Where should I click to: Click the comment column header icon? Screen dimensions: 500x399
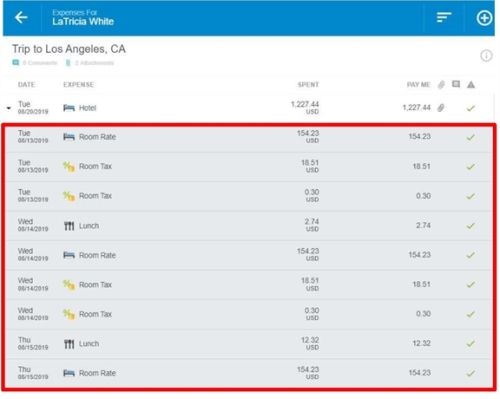click(456, 84)
